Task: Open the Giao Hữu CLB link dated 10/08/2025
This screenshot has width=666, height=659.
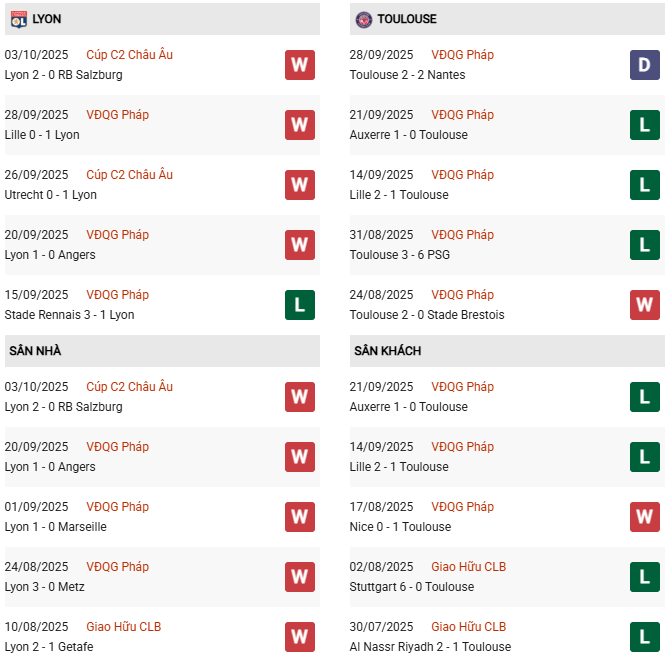Action: click(123, 627)
